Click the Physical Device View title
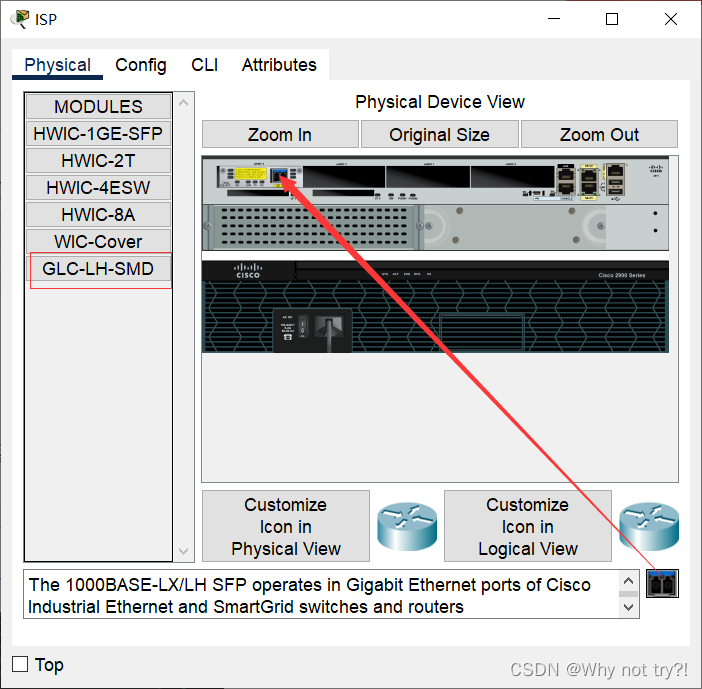 point(440,102)
